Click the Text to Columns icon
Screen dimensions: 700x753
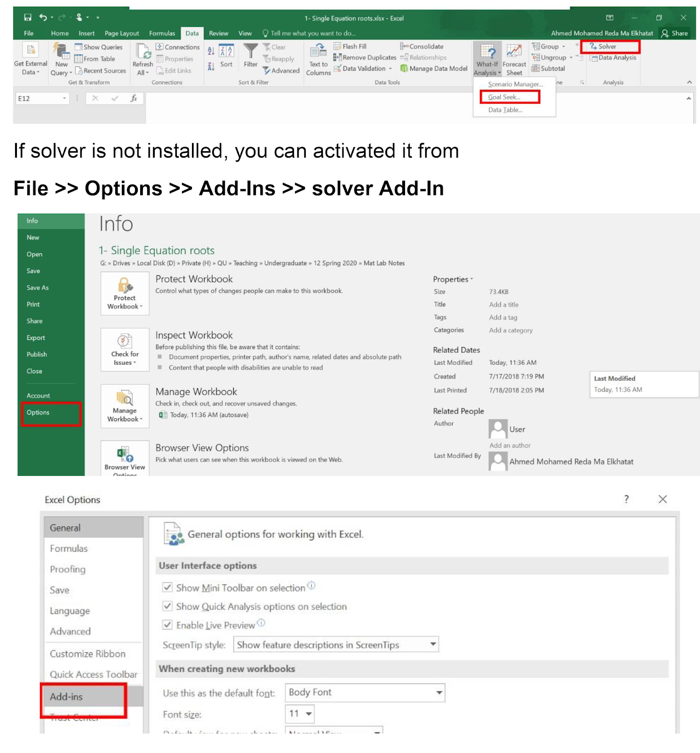(318, 50)
